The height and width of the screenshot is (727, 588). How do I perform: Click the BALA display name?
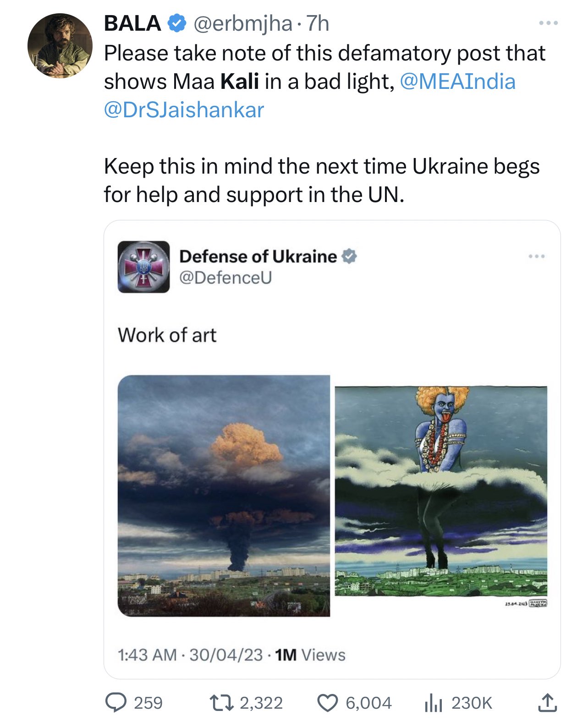(132, 23)
